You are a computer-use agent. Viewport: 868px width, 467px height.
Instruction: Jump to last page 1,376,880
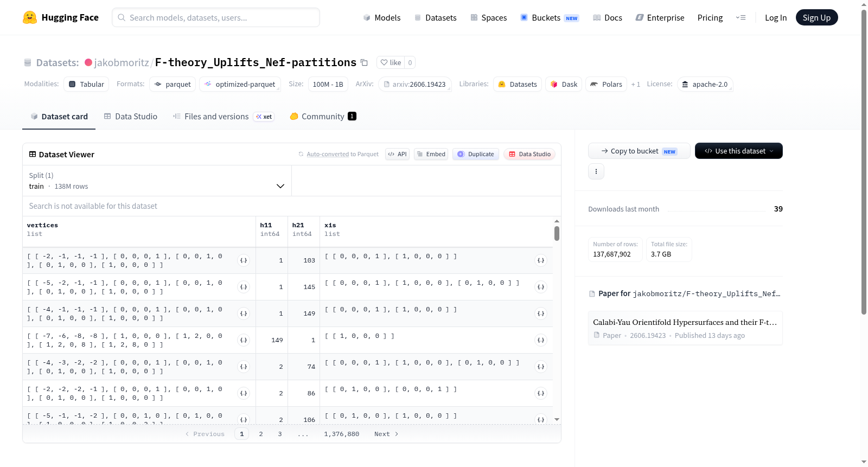[x=342, y=434]
